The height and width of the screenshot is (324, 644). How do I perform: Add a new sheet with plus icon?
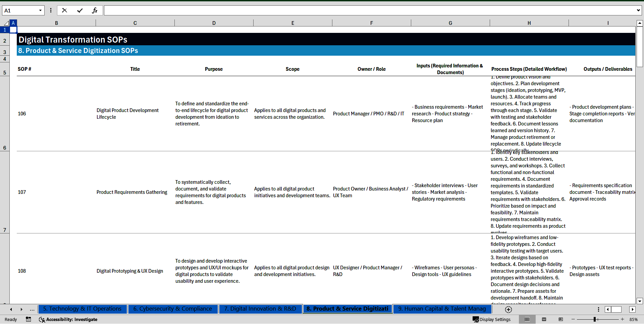pos(508,309)
